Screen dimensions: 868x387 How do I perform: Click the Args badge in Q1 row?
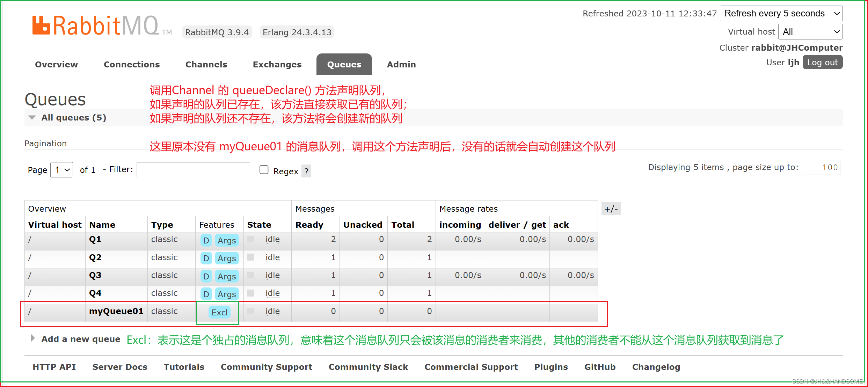(x=227, y=240)
